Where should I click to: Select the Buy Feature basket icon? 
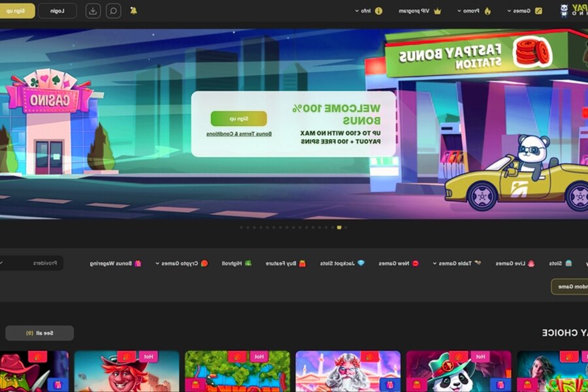click(x=302, y=263)
